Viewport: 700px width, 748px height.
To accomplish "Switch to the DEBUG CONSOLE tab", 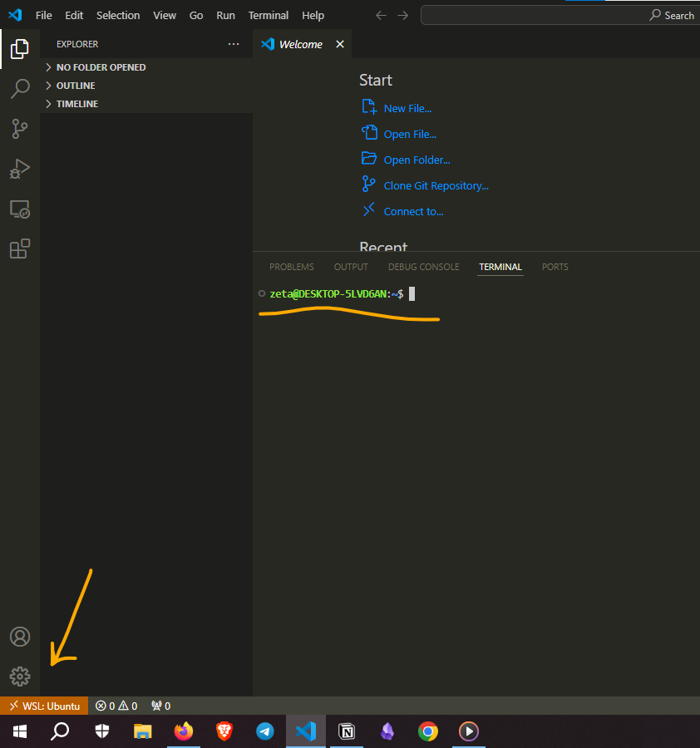I will [423, 267].
